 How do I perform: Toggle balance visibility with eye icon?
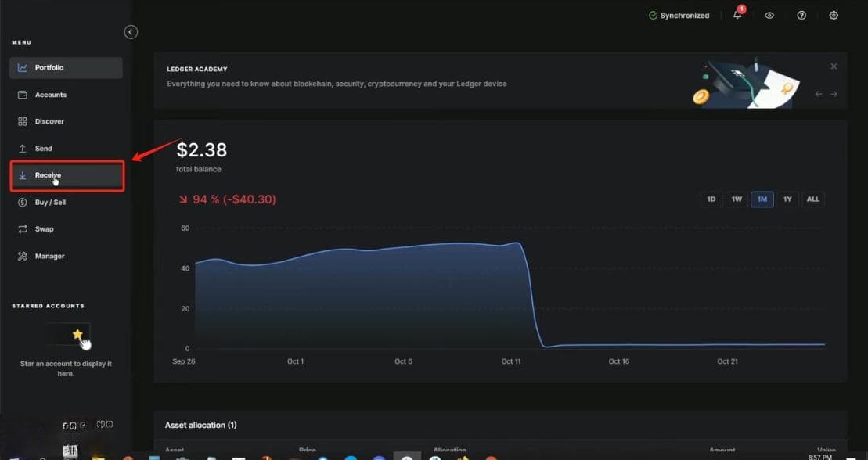point(769,16)
